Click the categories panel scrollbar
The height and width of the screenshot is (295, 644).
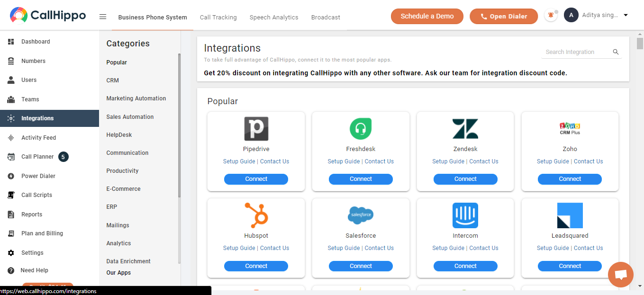point(179,125)
